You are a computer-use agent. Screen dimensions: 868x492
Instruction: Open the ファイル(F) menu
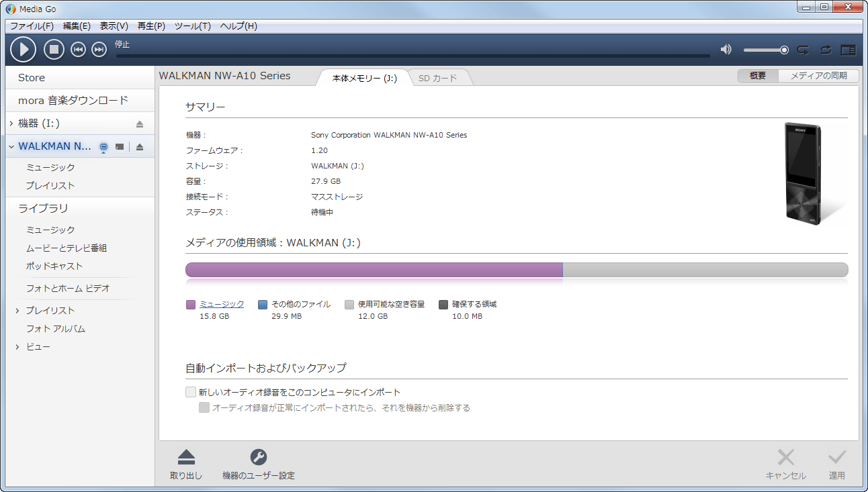tap(32, 26)
